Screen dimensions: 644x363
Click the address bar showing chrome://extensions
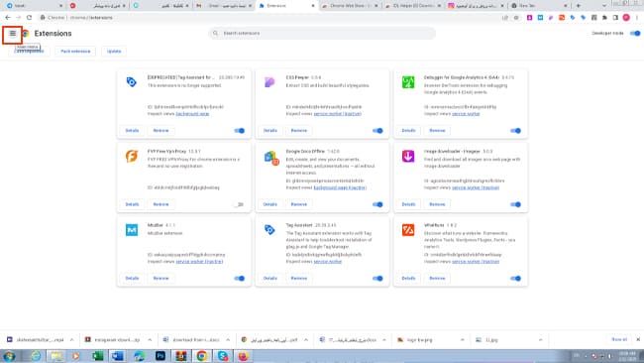coord(271,18)
